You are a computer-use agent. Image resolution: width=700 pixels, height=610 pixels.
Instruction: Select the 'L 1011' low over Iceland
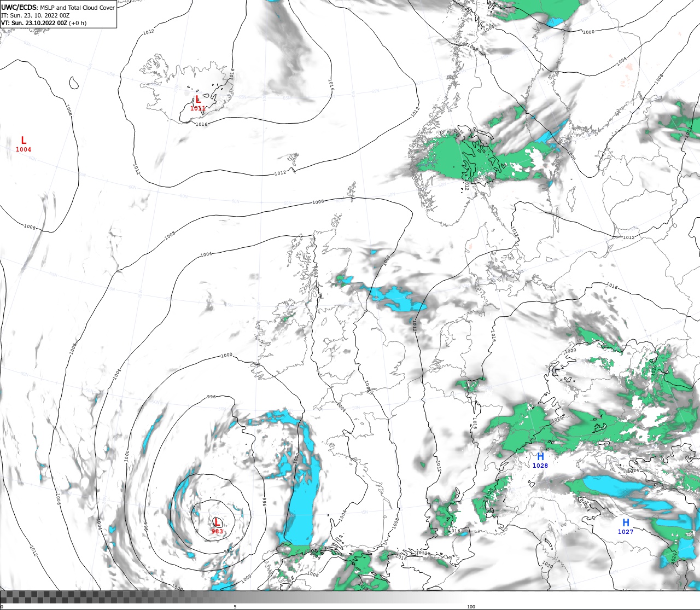(198, 103)
